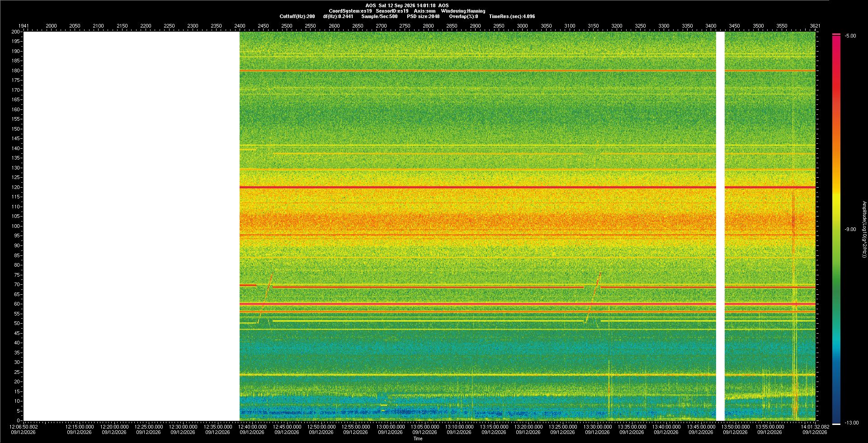
Task: Click the 2400 tick on top axis
Action: tap(240, 26)
